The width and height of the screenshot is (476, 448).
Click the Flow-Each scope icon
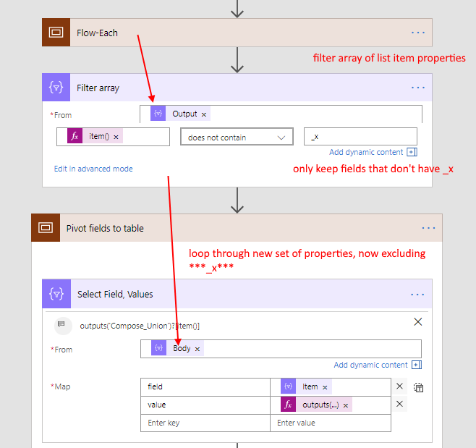(x=56, y=33)
